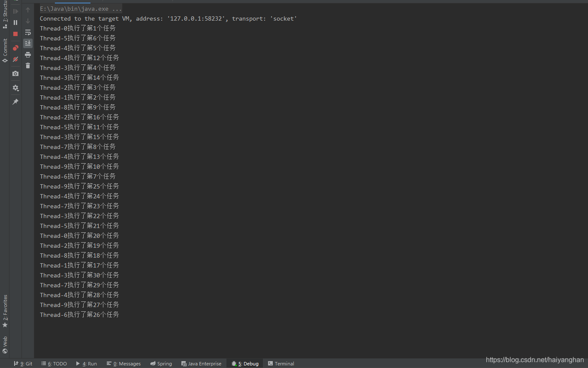Open the Favorites side panel
This screenshot has height=368, width=588.
click(5, 311)
